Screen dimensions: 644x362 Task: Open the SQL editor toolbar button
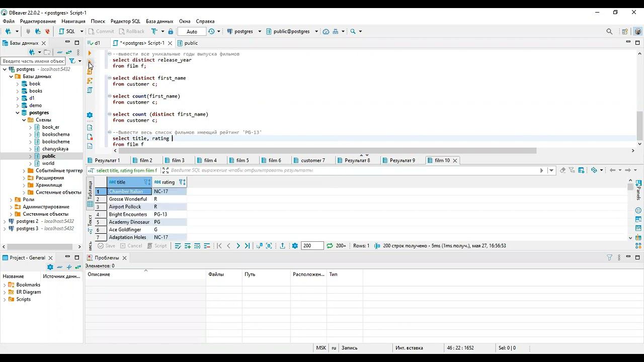(x=67, y=31)
